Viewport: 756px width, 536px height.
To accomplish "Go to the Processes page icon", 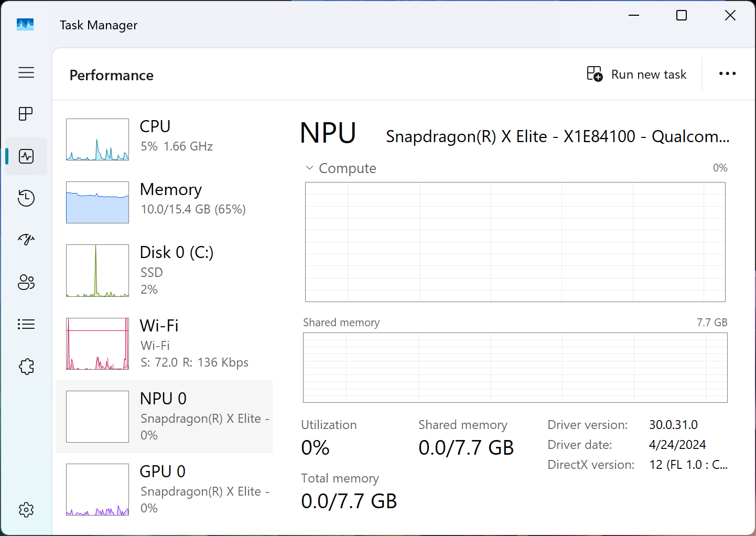I will [x=26, y=114].
